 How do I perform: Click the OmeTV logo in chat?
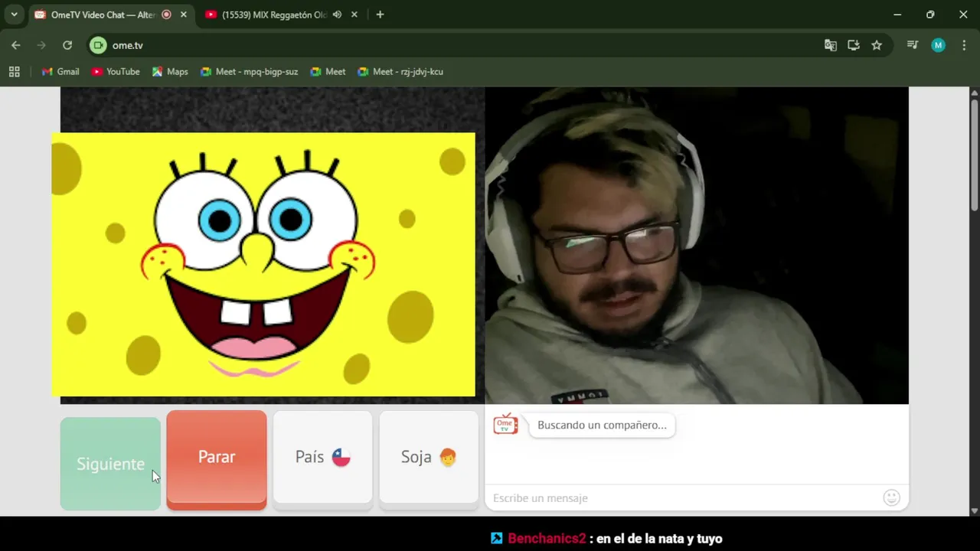coord(505,424)
